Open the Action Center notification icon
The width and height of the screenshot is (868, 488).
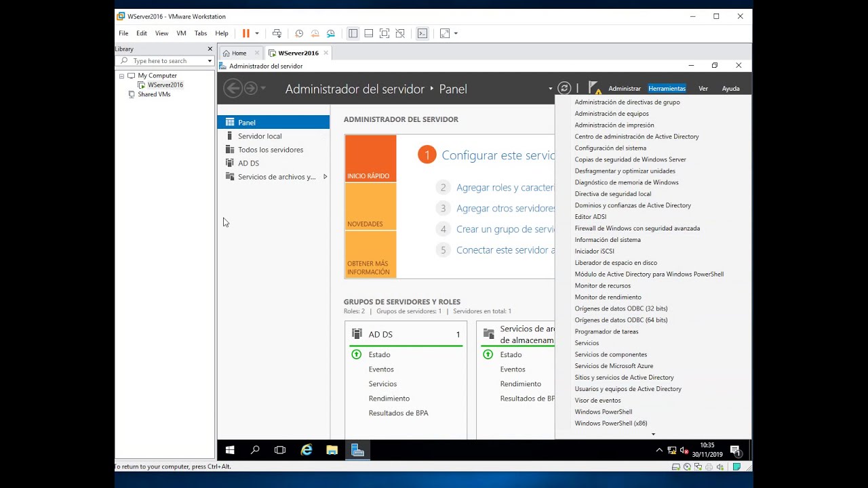(736, 451)
